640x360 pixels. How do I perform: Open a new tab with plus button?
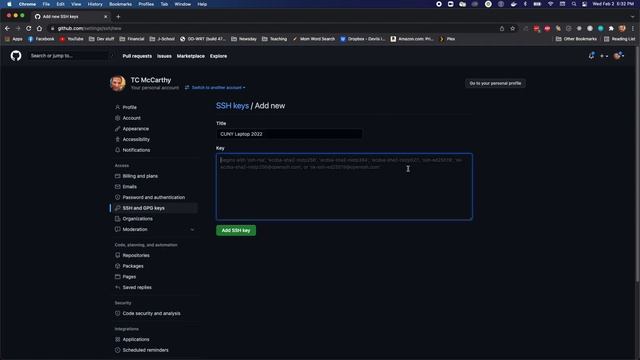[x=118, y=16]
